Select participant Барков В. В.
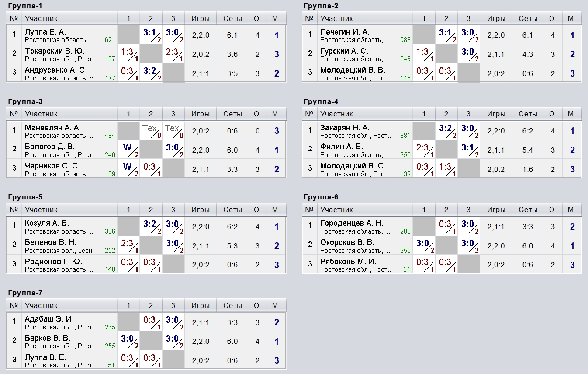 tap(48, 338)
